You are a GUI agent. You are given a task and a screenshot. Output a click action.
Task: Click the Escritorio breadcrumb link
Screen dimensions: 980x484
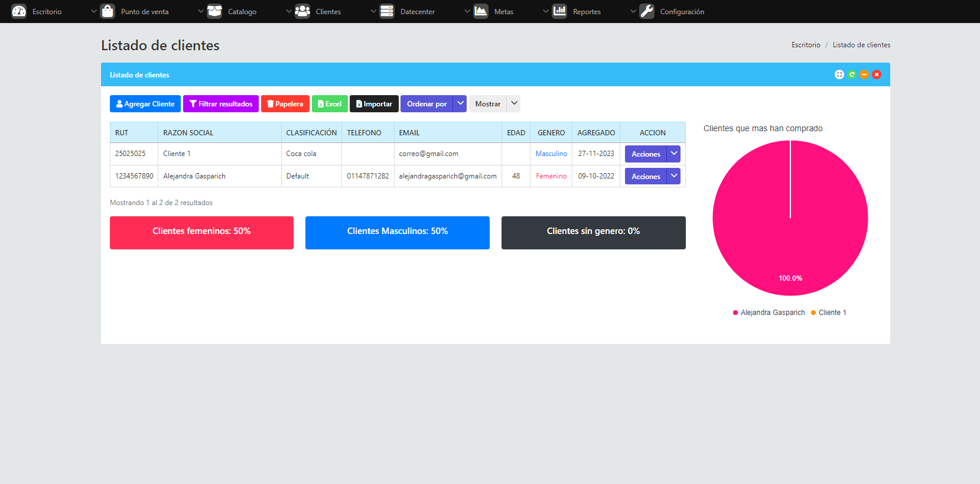tap(806, 45)
